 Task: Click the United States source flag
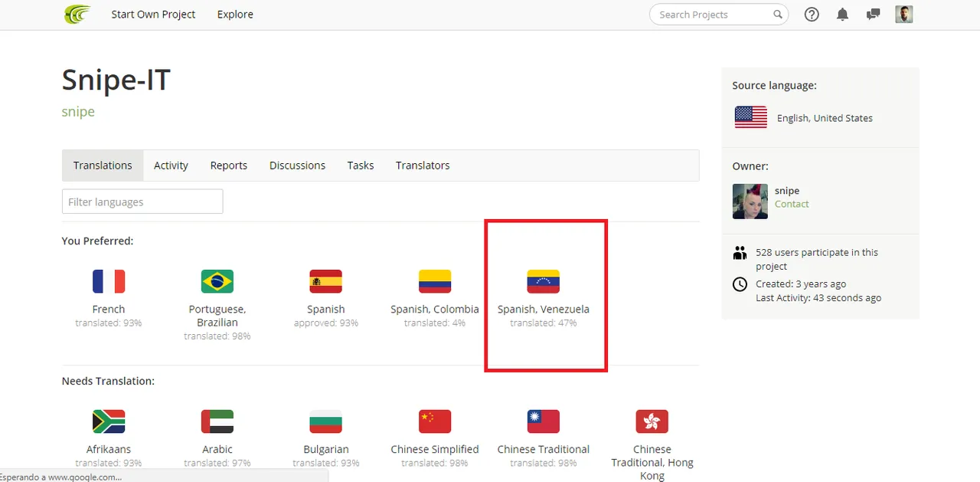pyautogui.click(x=751, y=117)
